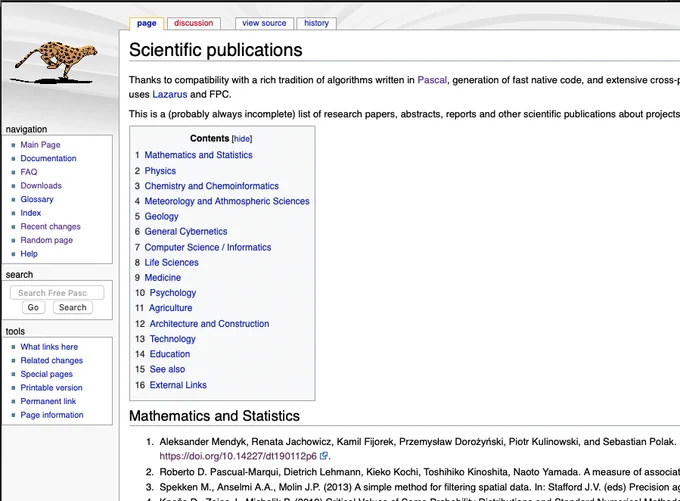Click the cheetah logo image

pos(55,62)
